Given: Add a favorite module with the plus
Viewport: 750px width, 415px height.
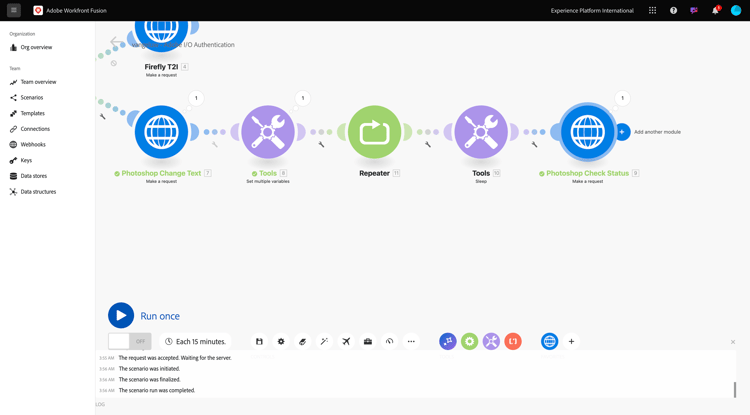Looking at the screenshot, I should 571,341.
